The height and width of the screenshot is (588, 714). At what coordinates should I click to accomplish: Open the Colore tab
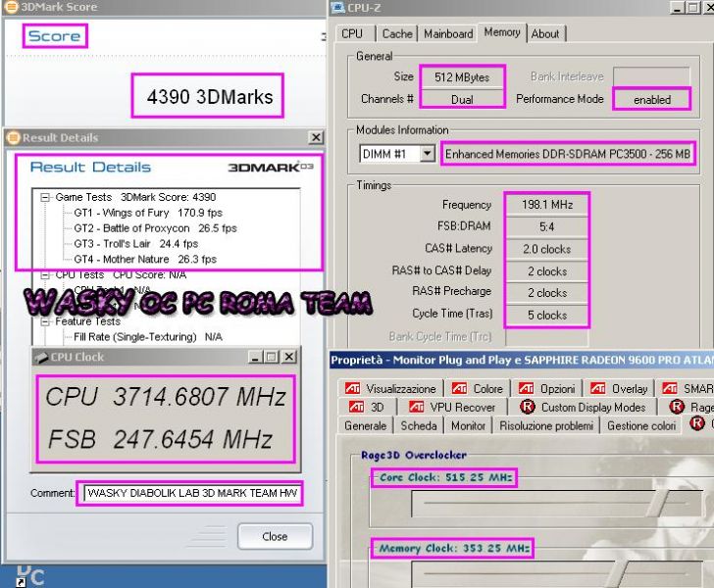click(x=478, y=389)
